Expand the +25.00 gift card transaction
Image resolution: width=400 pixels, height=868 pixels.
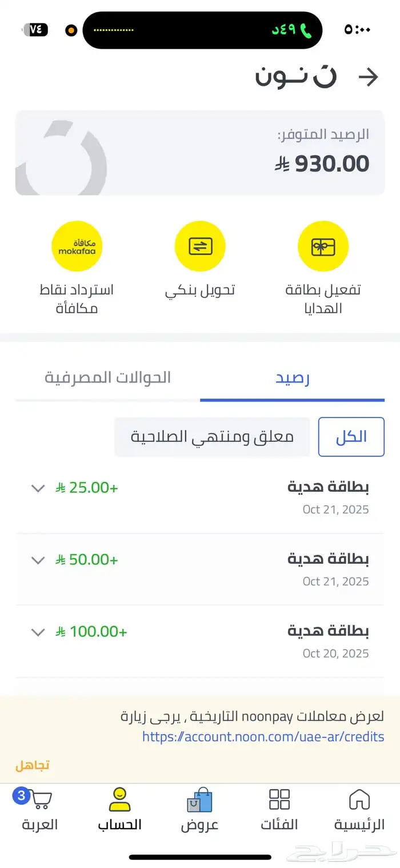38,488
